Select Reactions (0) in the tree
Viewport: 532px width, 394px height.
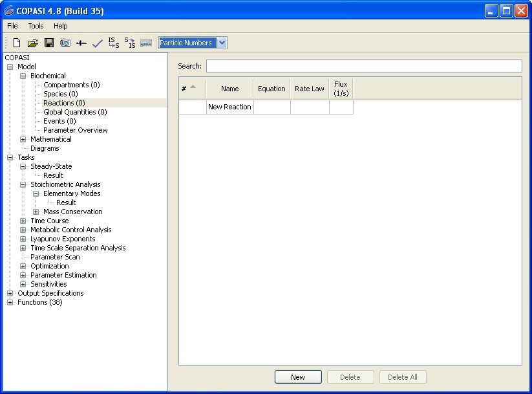coord(64,103)
